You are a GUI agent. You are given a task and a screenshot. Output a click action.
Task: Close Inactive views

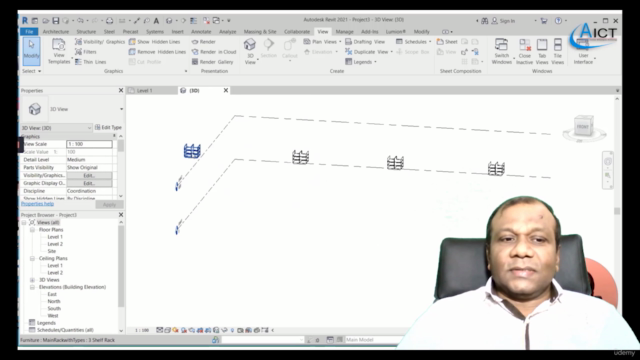click(524, 51)
